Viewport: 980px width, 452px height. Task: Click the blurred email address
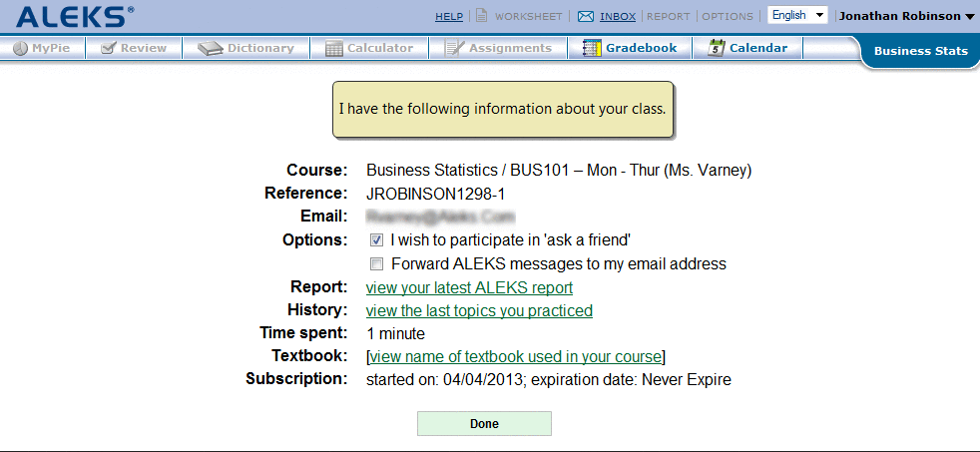click(441, 217)
